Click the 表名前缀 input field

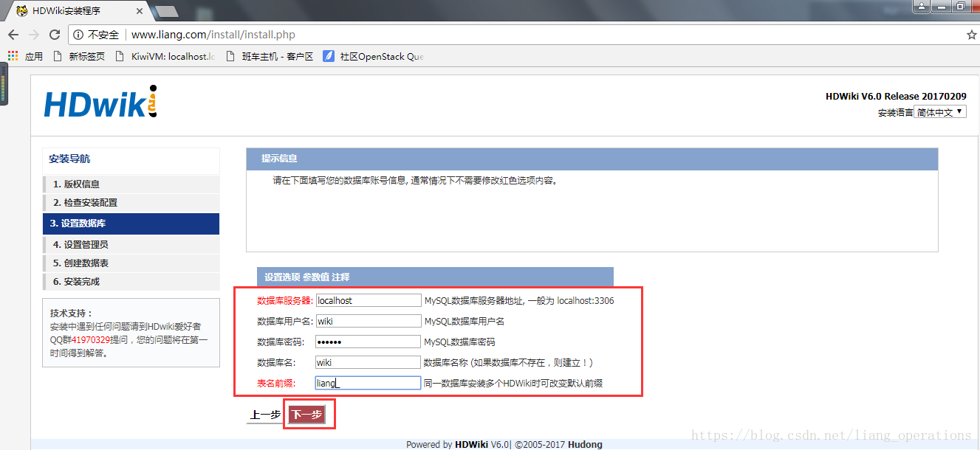pyautogui.click(x=369, y=383)
